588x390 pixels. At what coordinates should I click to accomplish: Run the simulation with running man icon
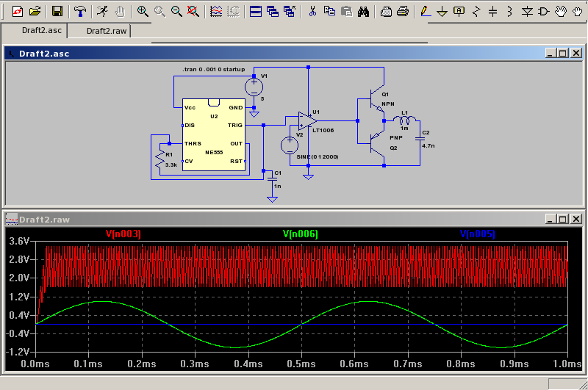(x=102, y=11)
